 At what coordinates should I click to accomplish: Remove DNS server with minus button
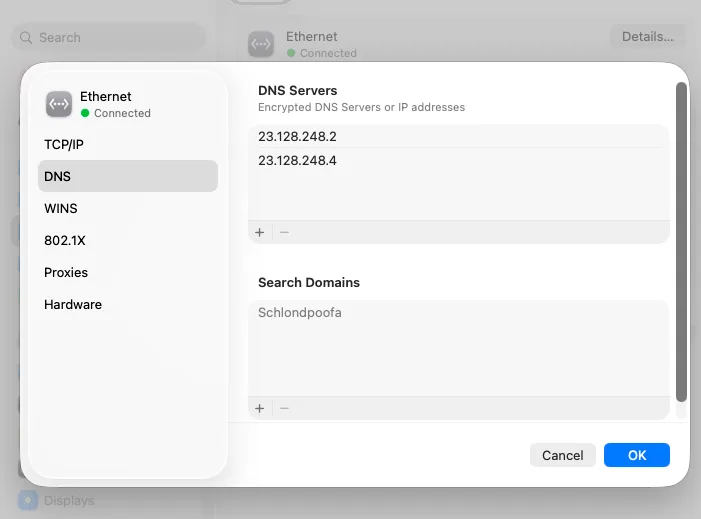(x=284, y=232)
